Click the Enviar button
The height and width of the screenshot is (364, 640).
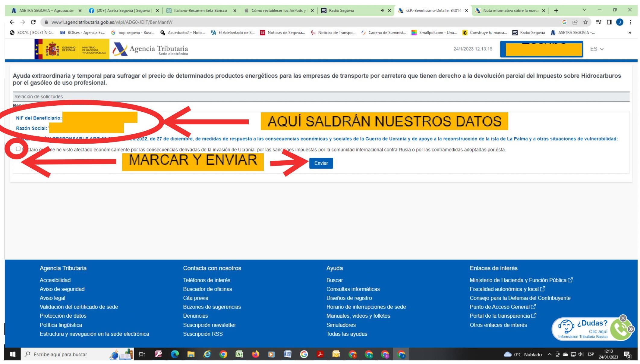321,163
